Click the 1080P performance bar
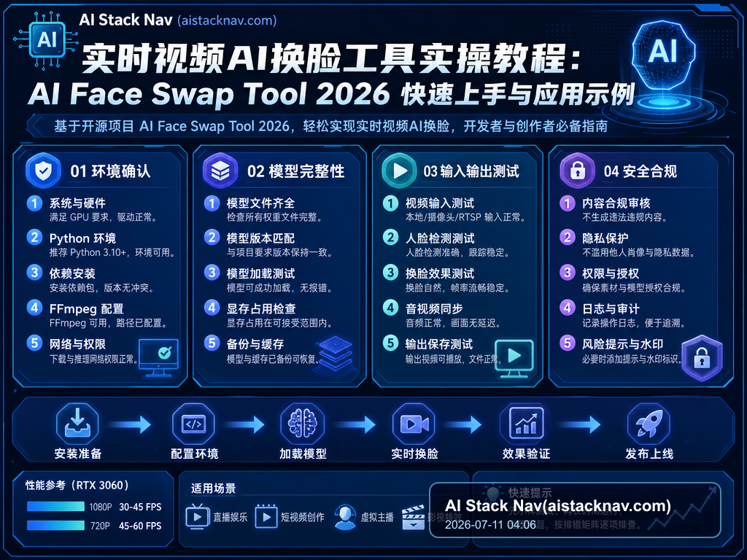The image size is (747, 560). (x=55, y=507)
